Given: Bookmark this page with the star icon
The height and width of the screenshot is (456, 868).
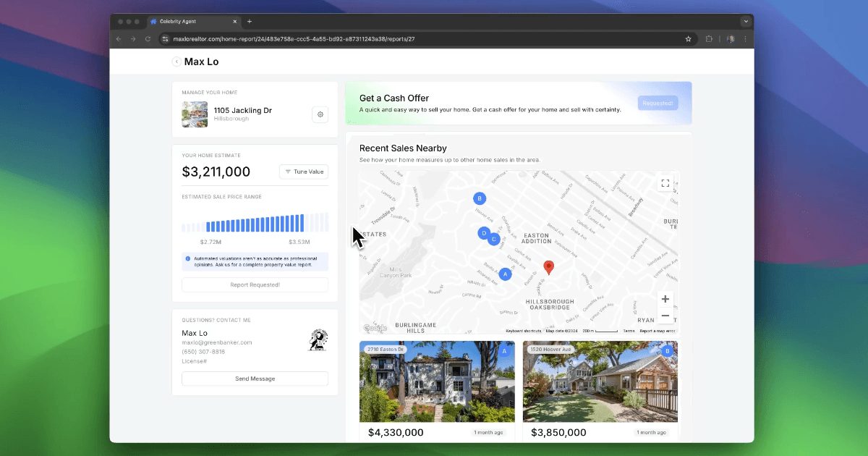Looking at the screenshot, I should pyautogui.click(x=688, y=39).
